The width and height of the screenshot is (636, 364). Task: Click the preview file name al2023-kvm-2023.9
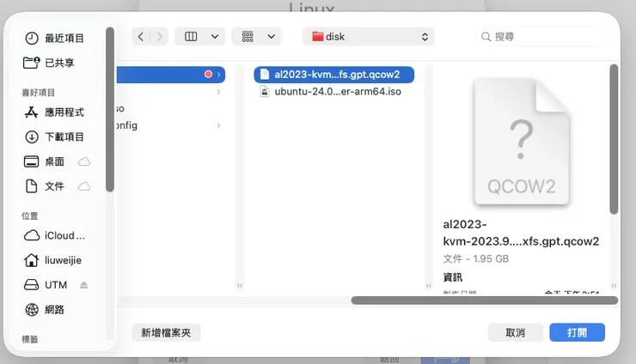coord(521,233)
